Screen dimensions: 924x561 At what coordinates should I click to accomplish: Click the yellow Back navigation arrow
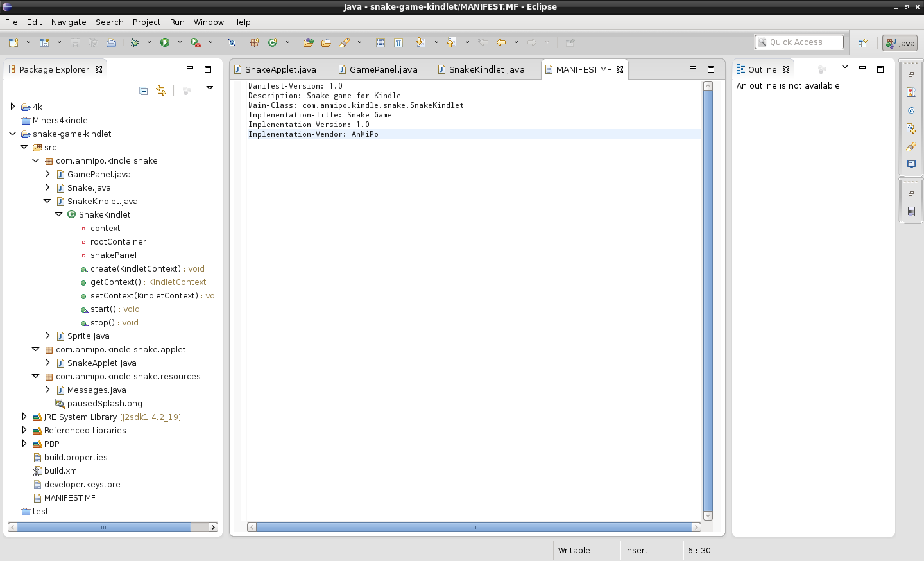501,42
